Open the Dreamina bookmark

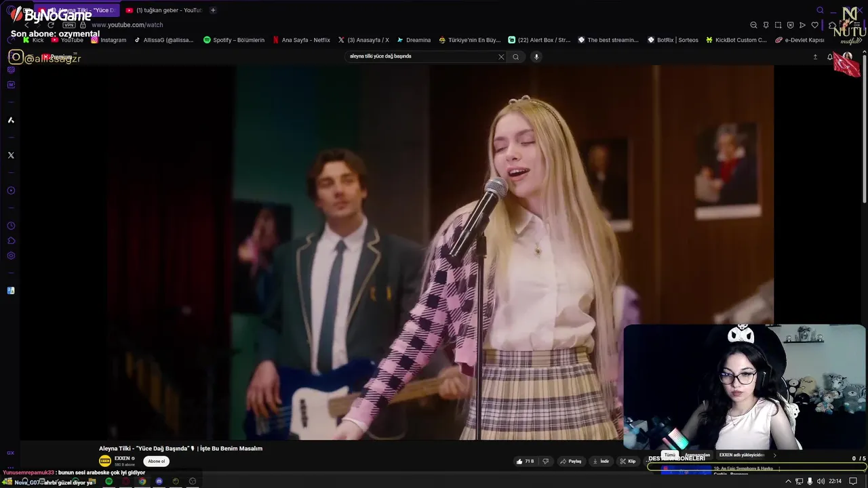[414, 40]
